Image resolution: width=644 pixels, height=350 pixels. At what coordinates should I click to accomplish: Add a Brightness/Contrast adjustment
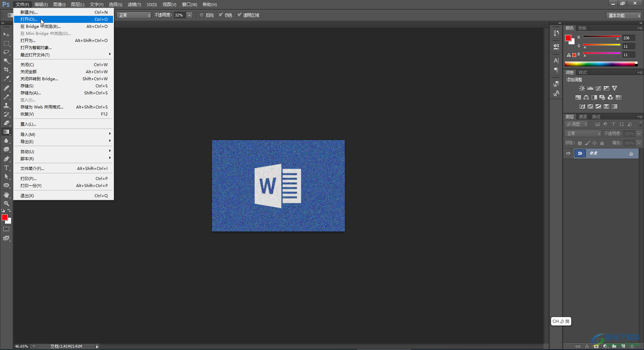point(582,88)
